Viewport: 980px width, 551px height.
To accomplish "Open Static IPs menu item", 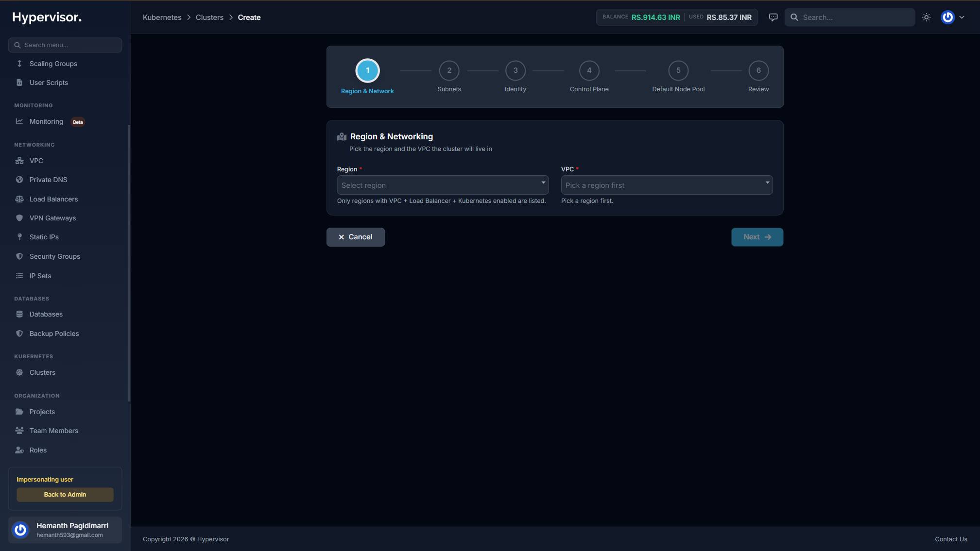I will (x=65, y=237).
